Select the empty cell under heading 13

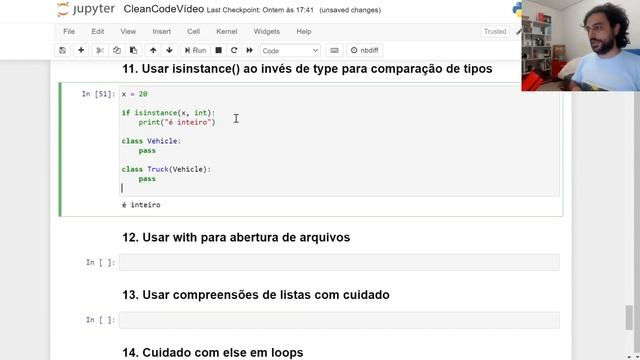tap(339, 320)
